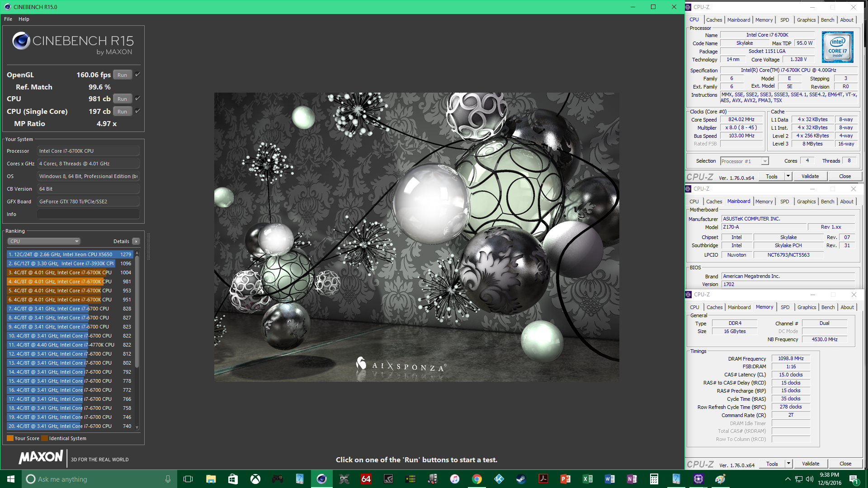This screenshot has width=868, height=488.
Task: Click the ranking list scroll-down arrow
Action: [137, 427]
